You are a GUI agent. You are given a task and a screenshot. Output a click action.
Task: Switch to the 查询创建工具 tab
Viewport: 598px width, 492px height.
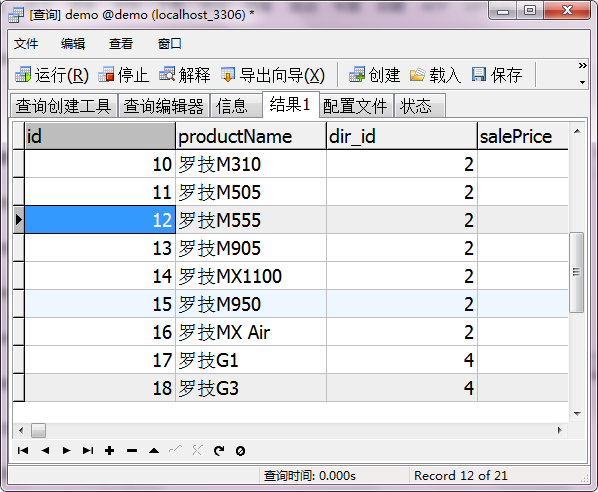coord(63,106)
